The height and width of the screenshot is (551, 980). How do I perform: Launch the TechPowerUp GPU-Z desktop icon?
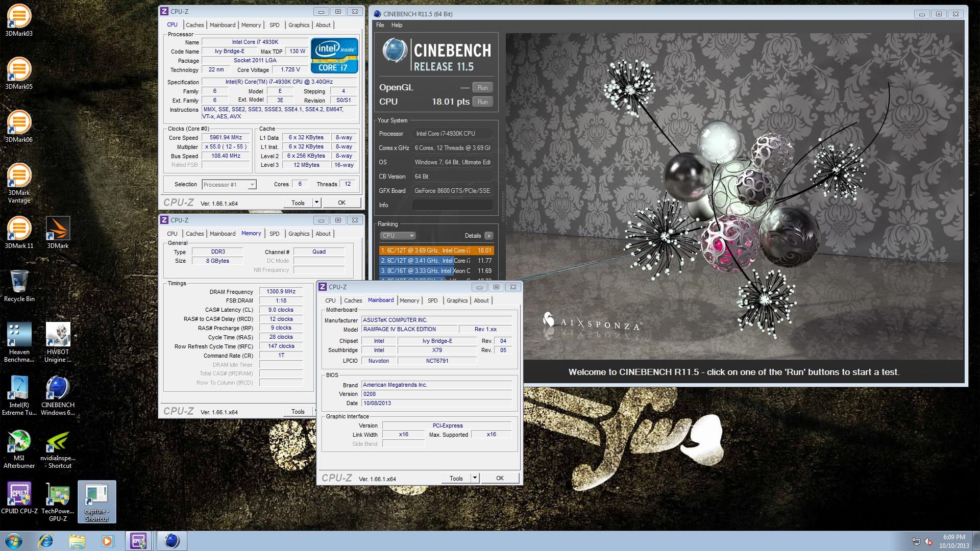(58, 502)
